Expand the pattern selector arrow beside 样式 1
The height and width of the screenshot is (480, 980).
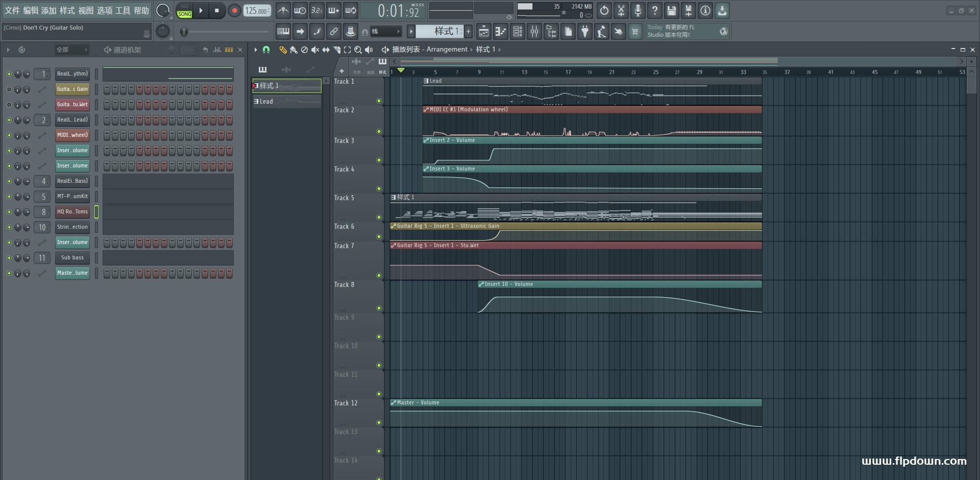point(411,32)
